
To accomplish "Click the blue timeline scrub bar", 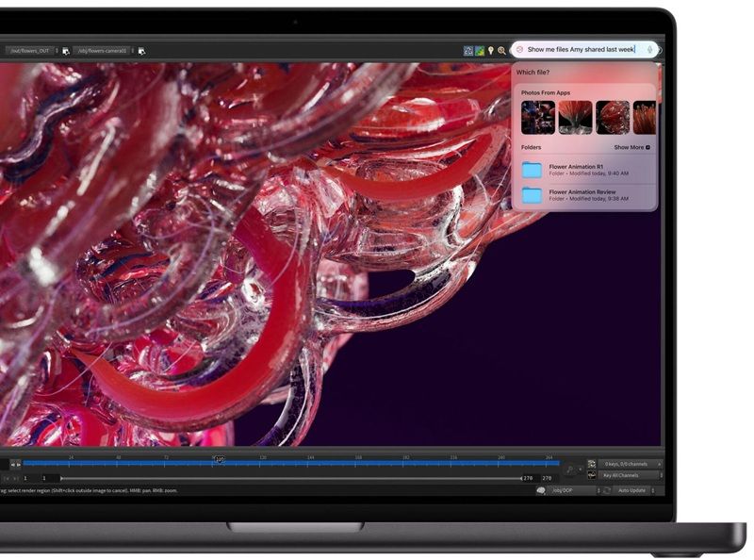I will pos(291,463).
